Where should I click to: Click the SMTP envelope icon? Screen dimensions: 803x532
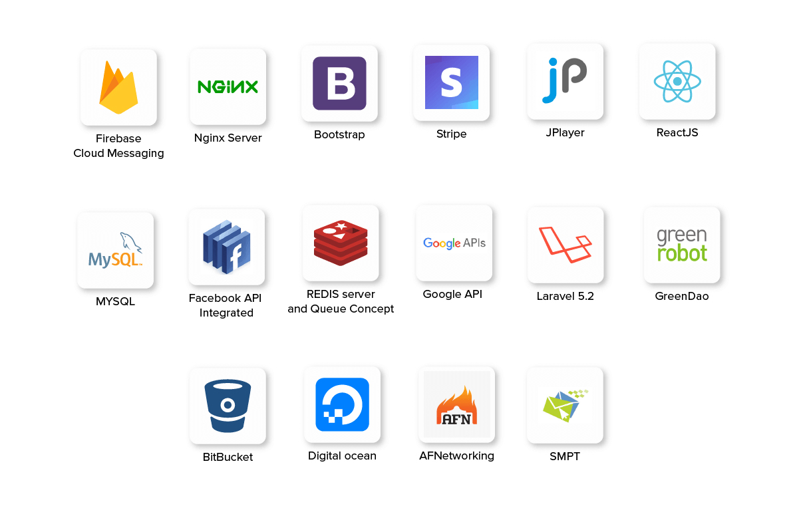tap(565, 405)
